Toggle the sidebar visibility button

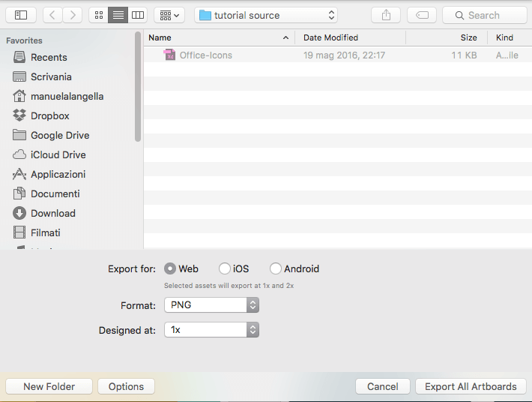click(21, 15)
